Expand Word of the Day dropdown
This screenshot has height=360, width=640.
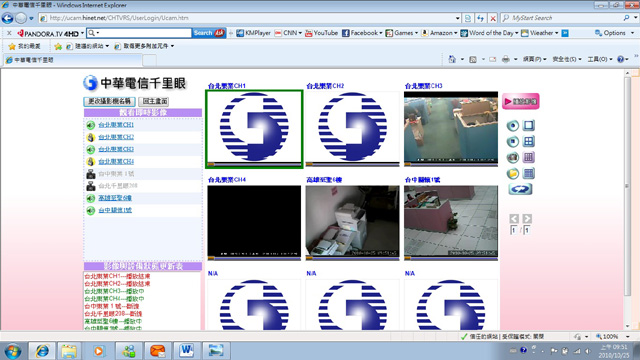[516, 33]
